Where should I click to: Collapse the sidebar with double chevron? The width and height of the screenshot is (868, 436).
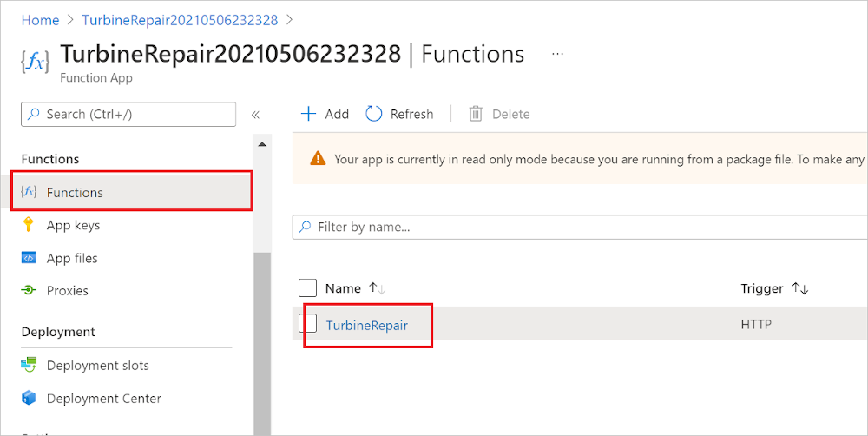(x=255, y=115)
